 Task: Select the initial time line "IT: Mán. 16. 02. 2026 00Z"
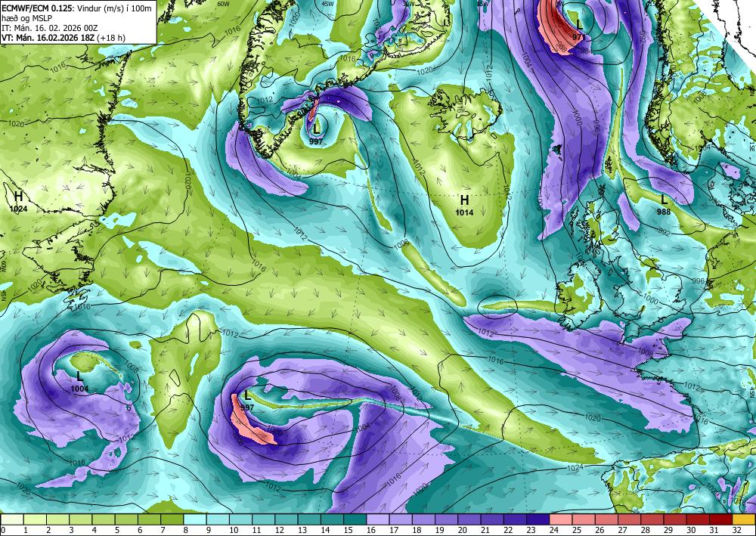tap(50, 28)
